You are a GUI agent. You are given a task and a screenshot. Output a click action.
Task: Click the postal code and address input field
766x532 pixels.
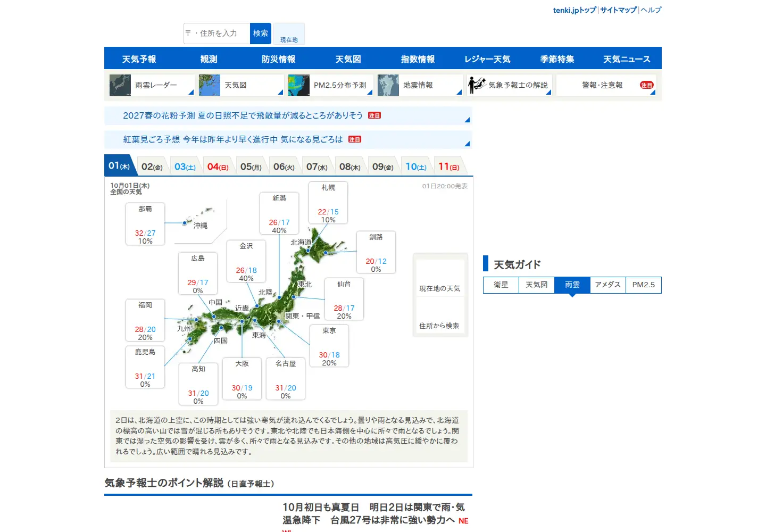[217, 34]
